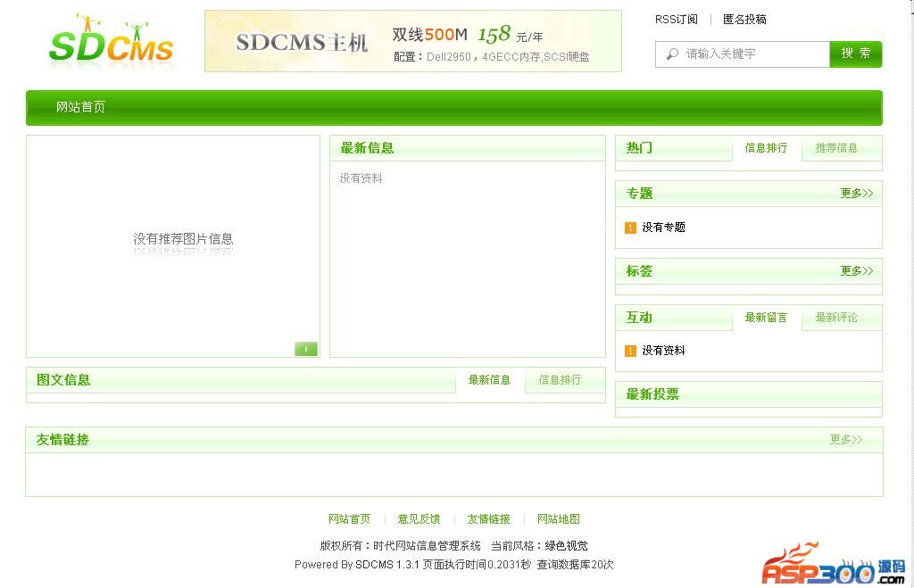Click the 最新信息 panel heading
The height and width of the screenshot is (588, 914).
tap(367, 148)
